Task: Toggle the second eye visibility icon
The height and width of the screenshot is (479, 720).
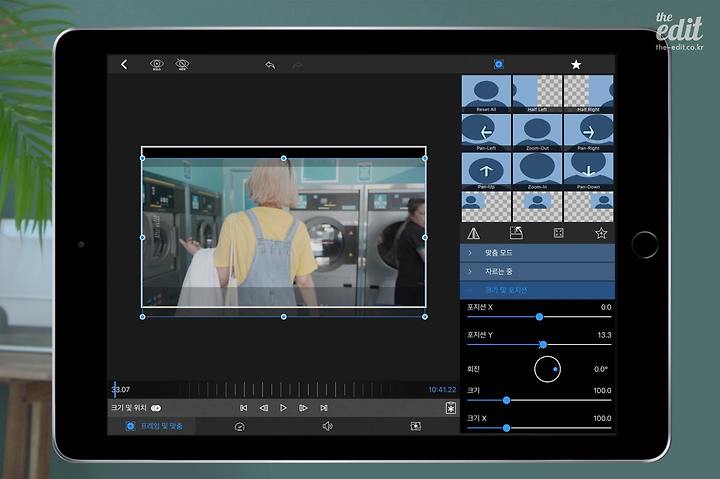Action: [x=182, y=64]
